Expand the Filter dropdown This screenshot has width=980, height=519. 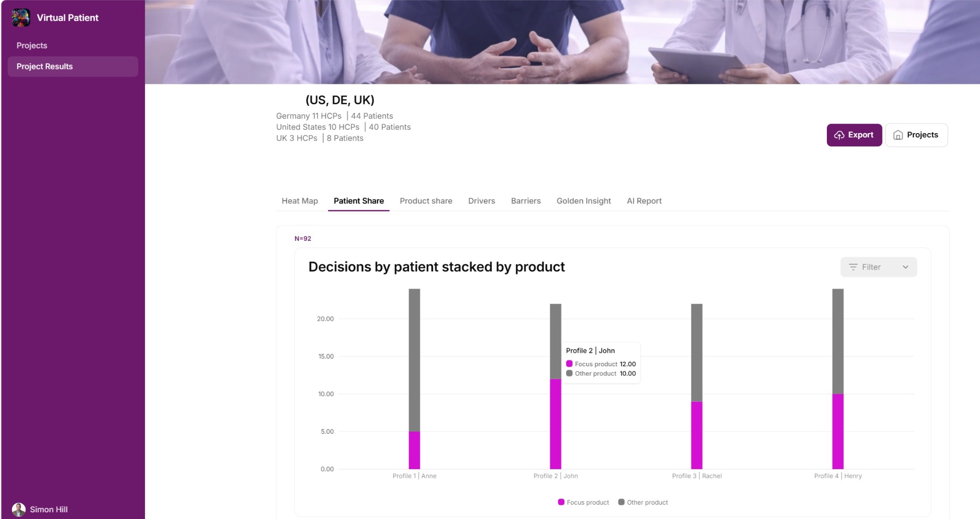pos(878,267)
